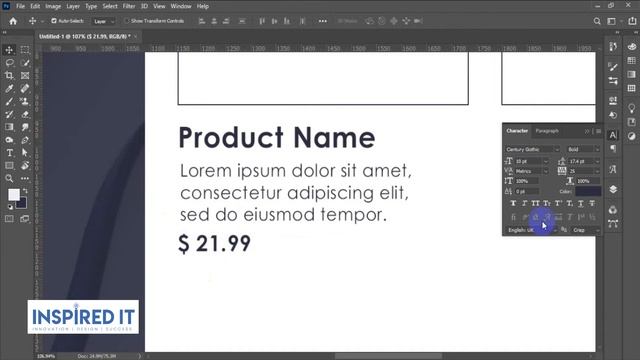Open the Layer menu

pos(73,6)
